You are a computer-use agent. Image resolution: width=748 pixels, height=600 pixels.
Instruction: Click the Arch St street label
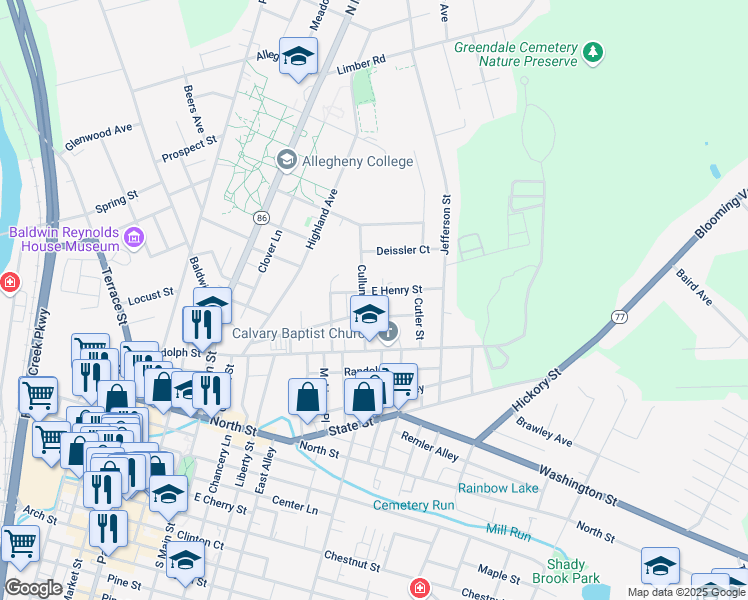pos(40,515)
